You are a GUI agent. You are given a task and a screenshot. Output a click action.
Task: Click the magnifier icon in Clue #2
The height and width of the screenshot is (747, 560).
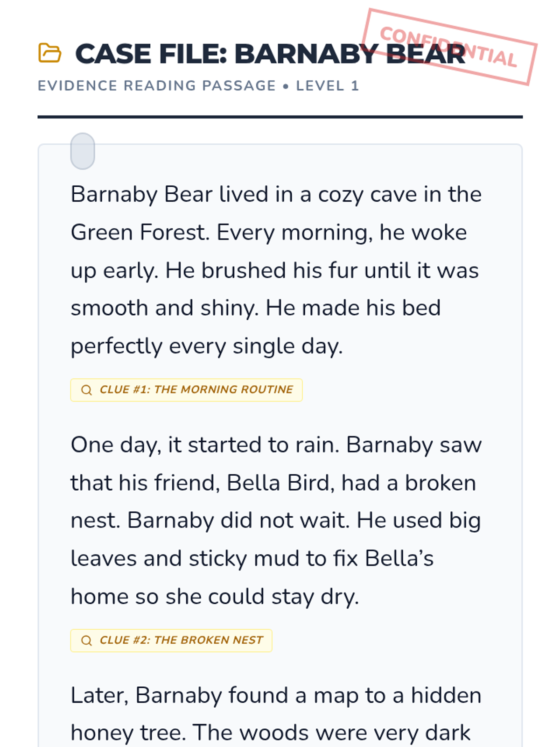pyautogui.click(x=86, y=641)
